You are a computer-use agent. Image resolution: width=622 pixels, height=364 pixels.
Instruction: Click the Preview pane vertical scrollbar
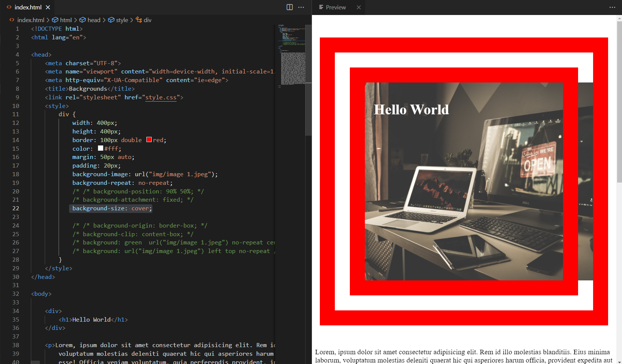click(x=619, y=101)
